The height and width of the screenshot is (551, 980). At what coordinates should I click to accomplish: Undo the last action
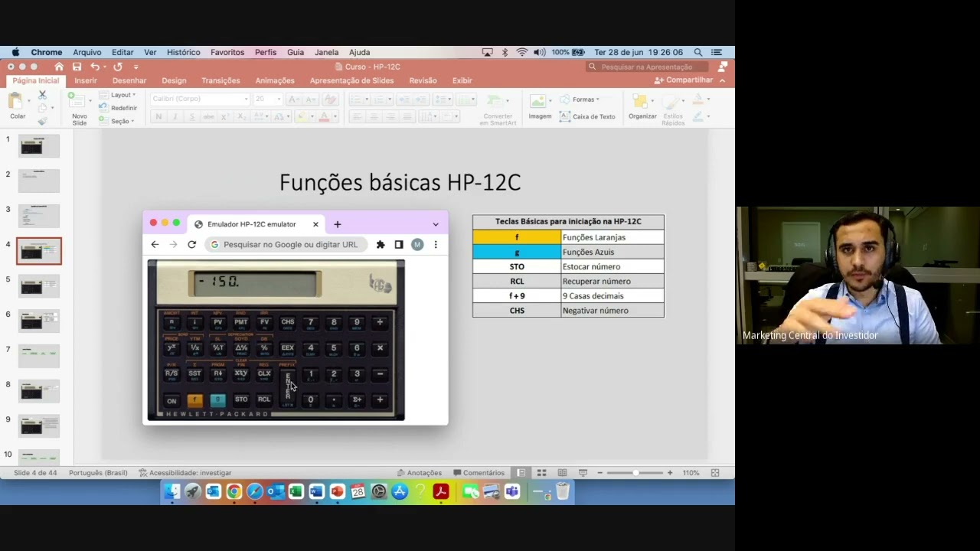(94, 67)
